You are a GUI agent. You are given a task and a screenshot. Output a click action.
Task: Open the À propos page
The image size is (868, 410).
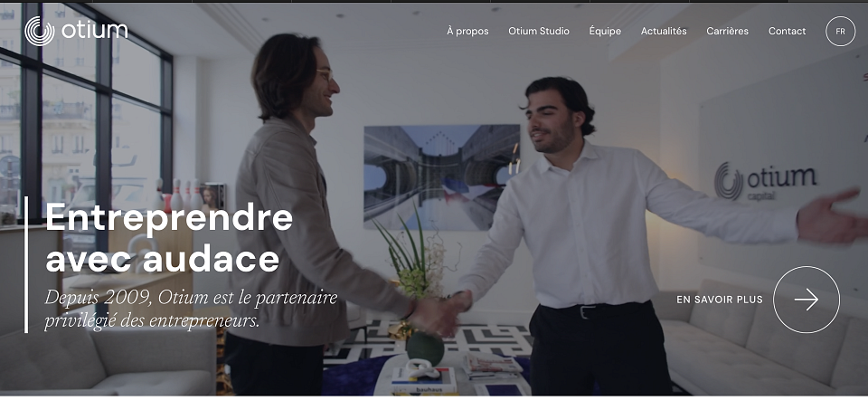(467, 32)
